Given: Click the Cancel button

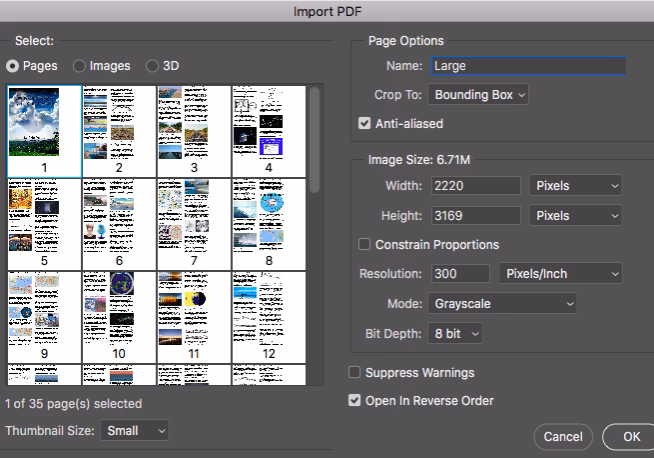Looking at the screenshot, I should point(563,437).
